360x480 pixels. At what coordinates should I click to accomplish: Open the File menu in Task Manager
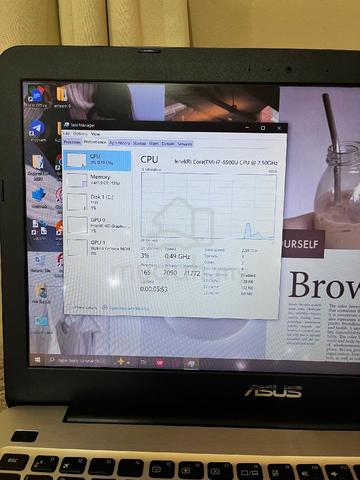click(66, 133)
